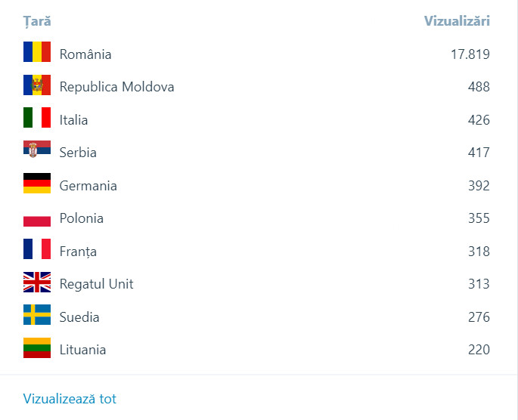Select the Germania country name
This screenshot has width=518, height=420.
pyautogui.click(x=88, y=185)
